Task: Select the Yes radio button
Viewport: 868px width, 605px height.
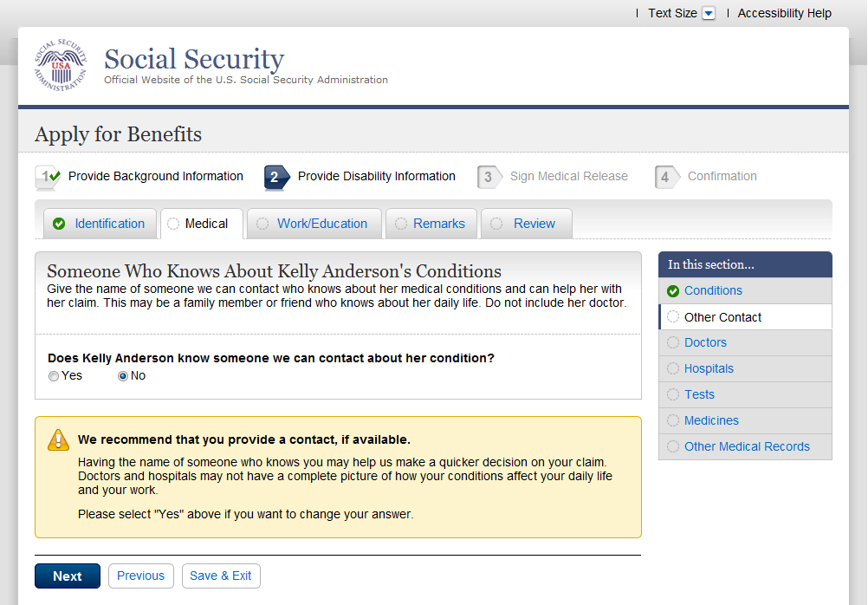Action: [54, 376]
